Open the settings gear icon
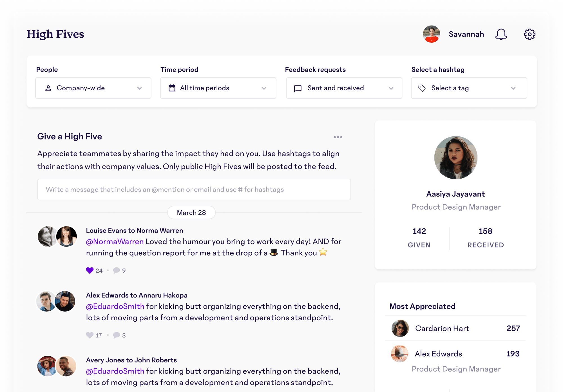Image resolution: width=563 pixels, height=392 pixels. point(529,34)
